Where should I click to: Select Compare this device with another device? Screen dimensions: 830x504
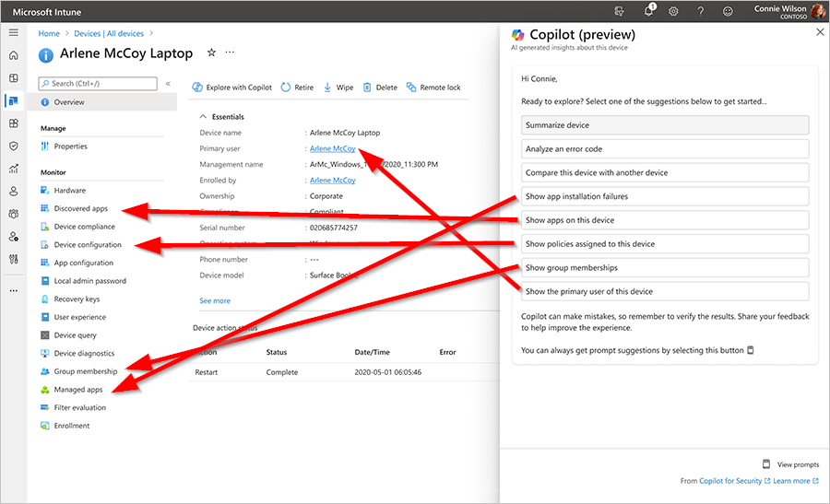pos(665,173)
